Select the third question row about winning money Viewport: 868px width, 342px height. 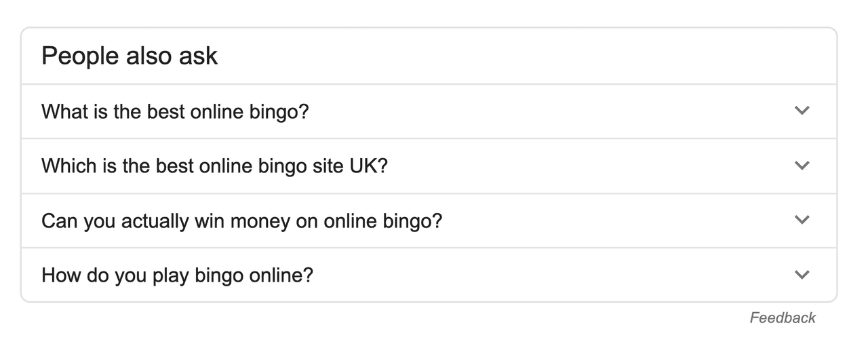[x=429, y=221]
